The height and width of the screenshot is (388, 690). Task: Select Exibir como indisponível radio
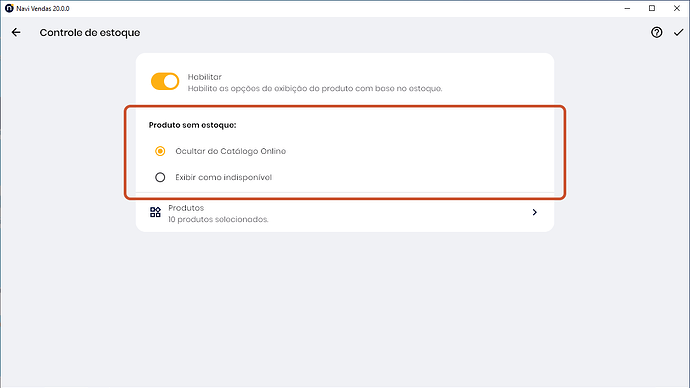[160, 177]
